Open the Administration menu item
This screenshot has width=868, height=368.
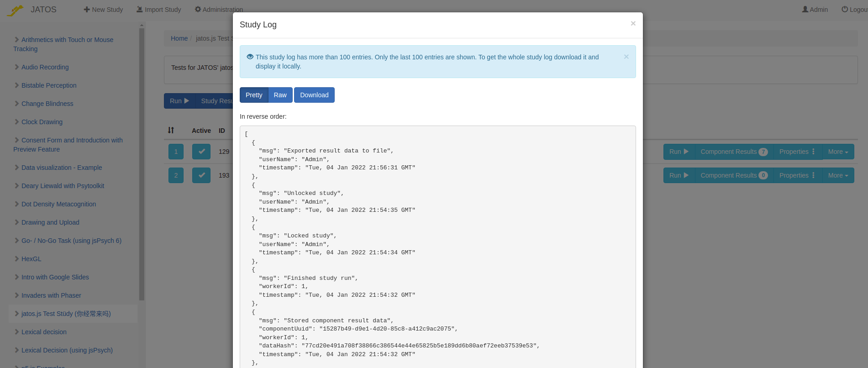pos(219,10)
